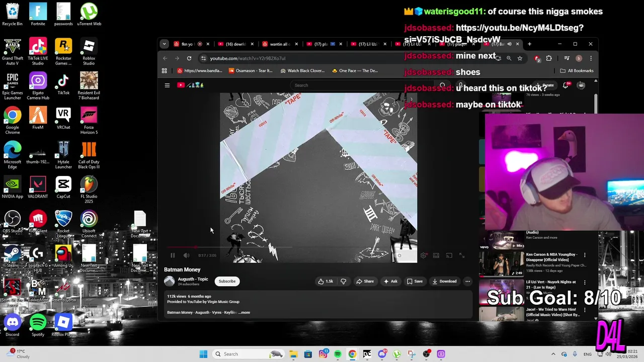The image size is (644, 362).
Task: Select CapCut desktop icon
Action: [x=63, y=187]
